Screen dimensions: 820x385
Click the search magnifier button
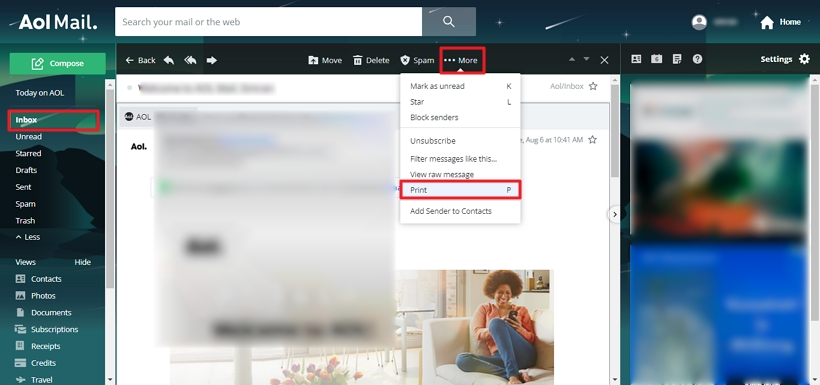click(449, 21)
